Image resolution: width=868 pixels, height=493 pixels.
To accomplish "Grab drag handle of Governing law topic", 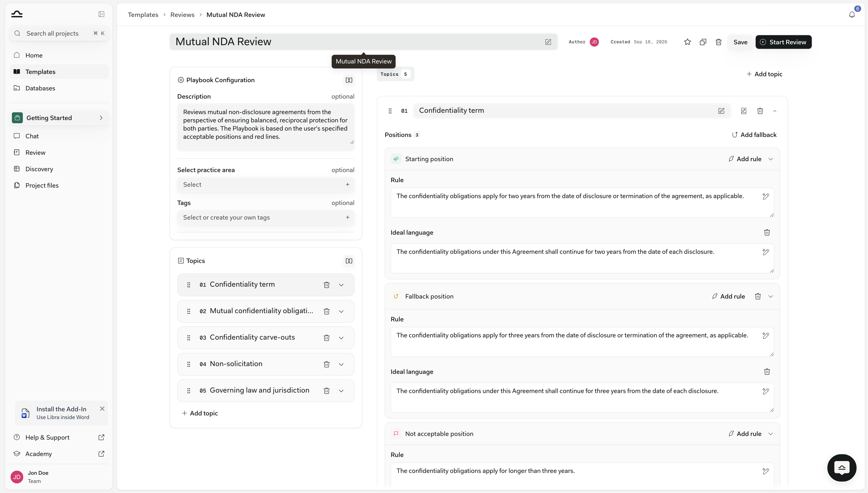I will [189, 391].
